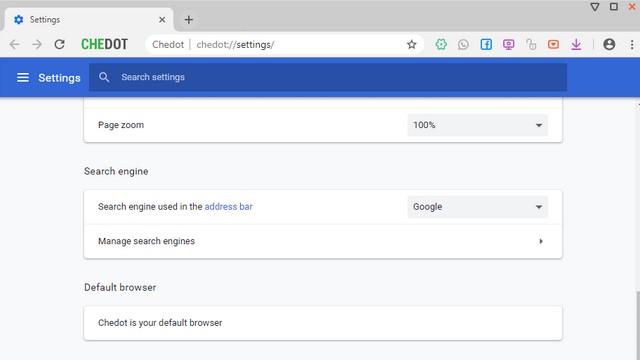The width and height of the screenshot is (640, 360).
Task: Click 'Chedot is your default browser' text
Action: 160,323
